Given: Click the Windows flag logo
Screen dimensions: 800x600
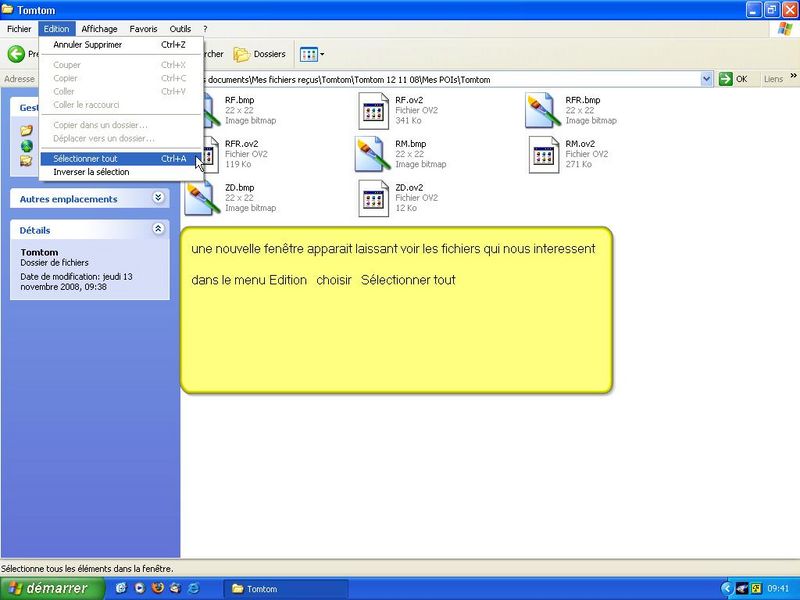Looking at the screenshot, I should (785, 29).
